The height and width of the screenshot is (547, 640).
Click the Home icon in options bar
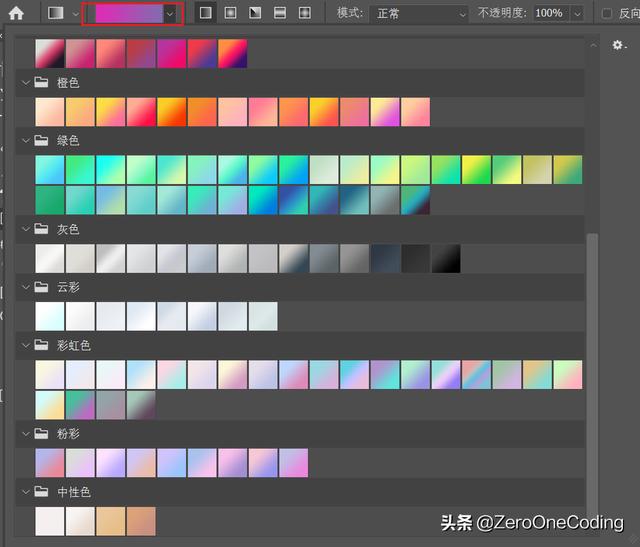[16, 13]
